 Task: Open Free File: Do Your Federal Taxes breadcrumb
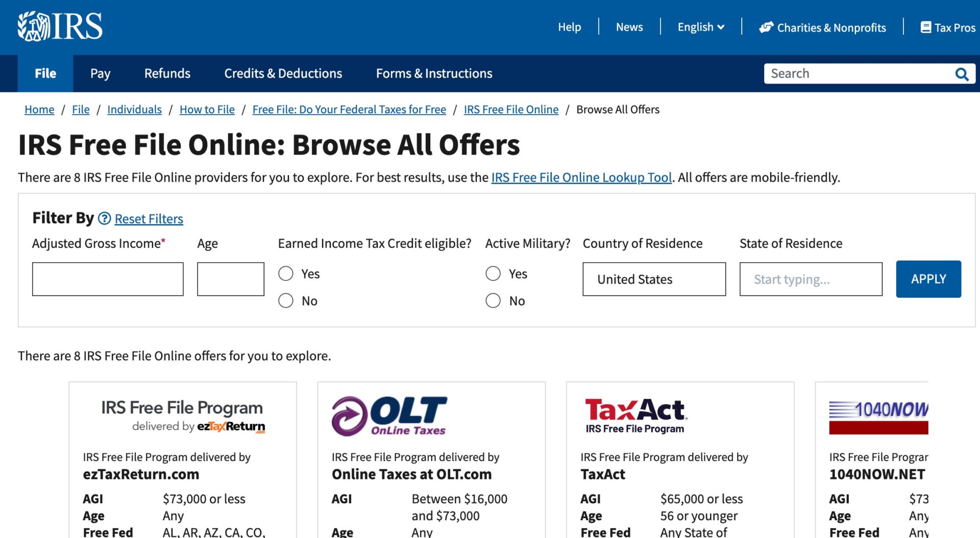click(x=349, y=110)
